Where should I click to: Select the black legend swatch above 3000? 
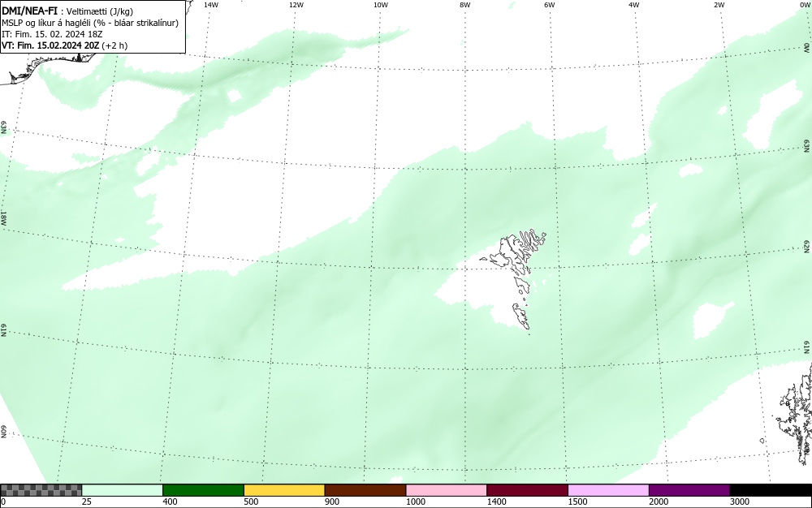point(771,490)
